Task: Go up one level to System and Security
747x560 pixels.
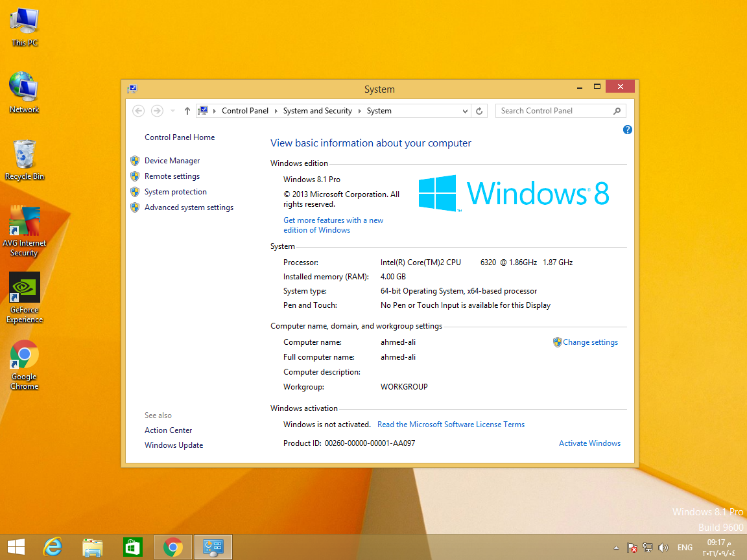Action: tap(187, 111)
